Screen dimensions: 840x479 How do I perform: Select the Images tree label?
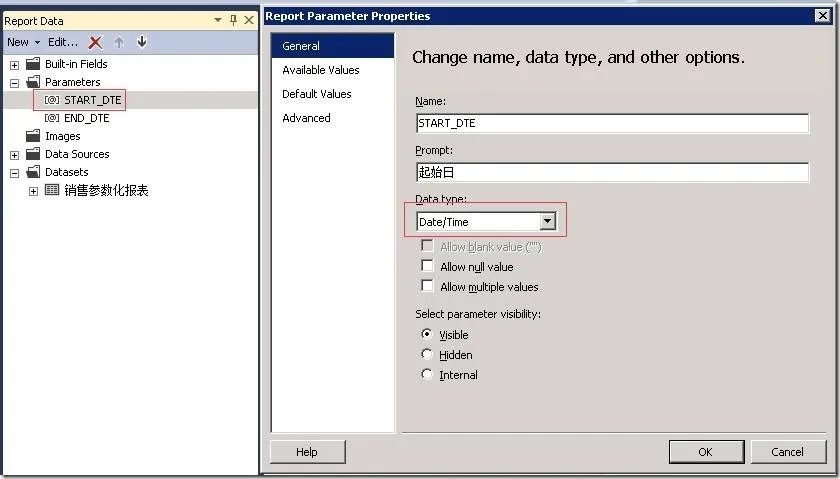tap(63, 136)
